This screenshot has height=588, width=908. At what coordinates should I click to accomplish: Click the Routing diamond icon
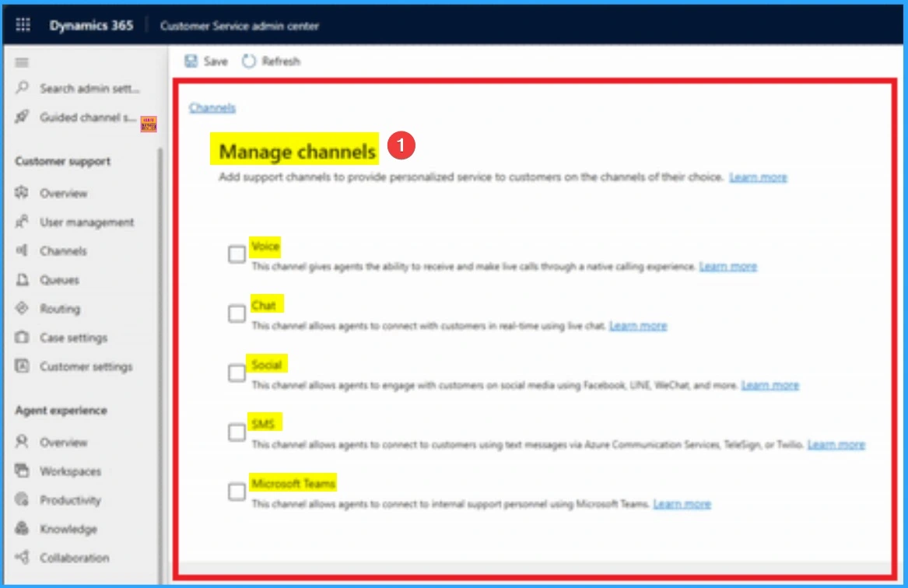[x=22, y=309]
